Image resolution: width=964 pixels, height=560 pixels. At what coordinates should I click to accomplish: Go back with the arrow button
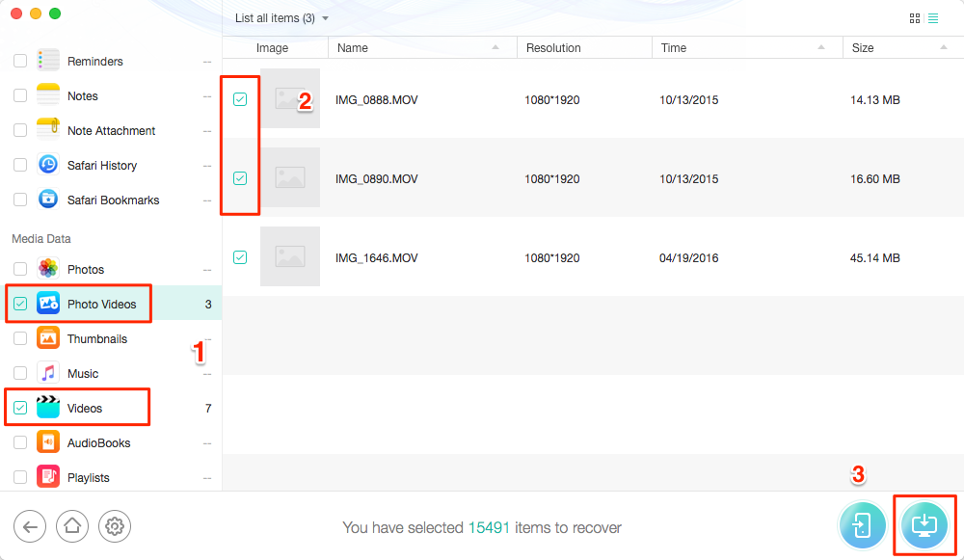click(30, 526)
